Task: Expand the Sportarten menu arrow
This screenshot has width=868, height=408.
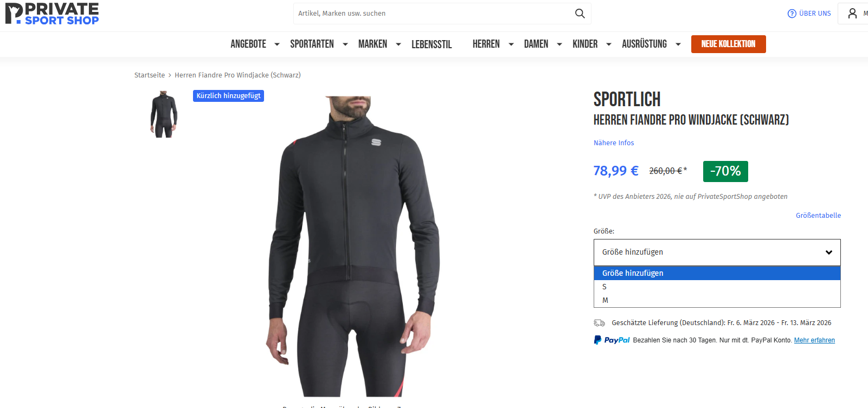Action: (345, 44)
